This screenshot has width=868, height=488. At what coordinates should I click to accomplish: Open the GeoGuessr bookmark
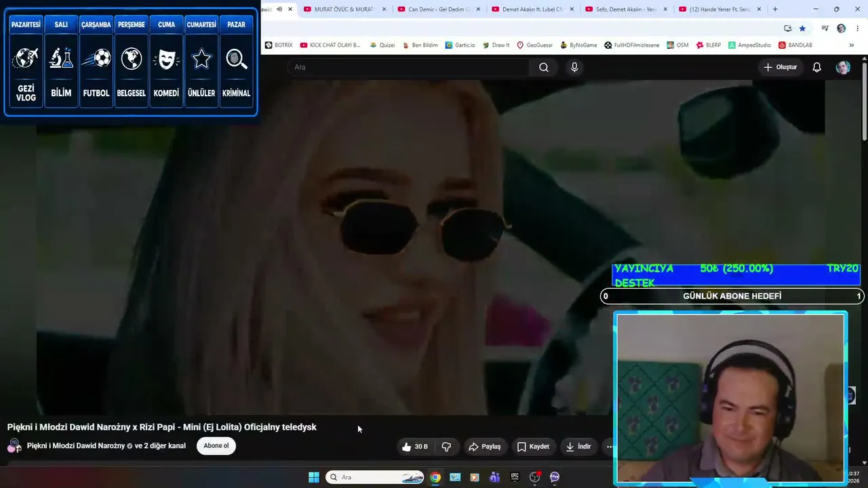click(534, 45)
